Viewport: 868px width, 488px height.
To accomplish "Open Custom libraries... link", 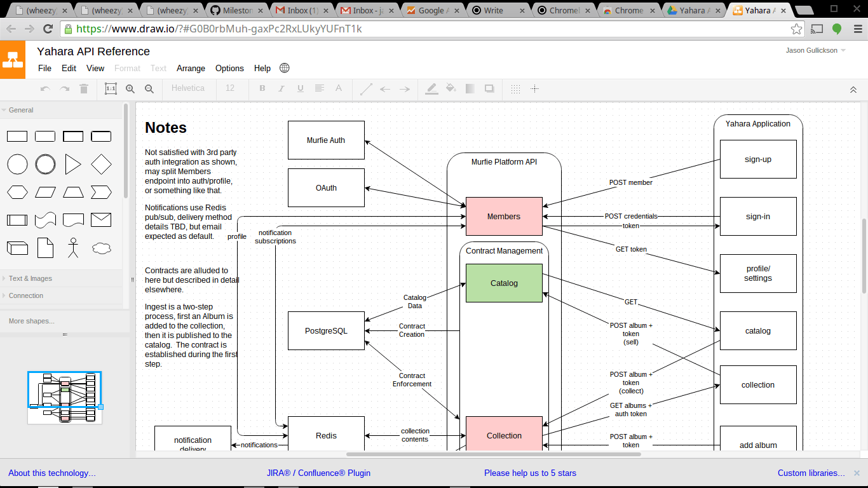I will tap(811, 473).
